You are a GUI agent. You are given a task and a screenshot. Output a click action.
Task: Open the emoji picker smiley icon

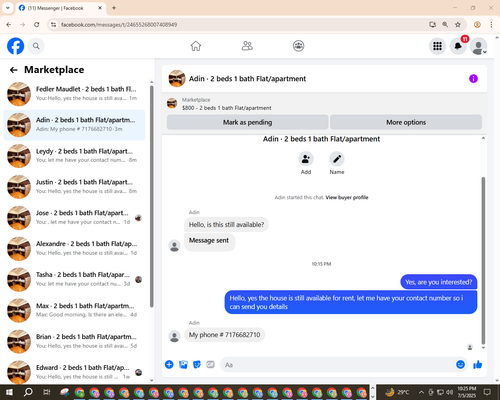[460, 364]
